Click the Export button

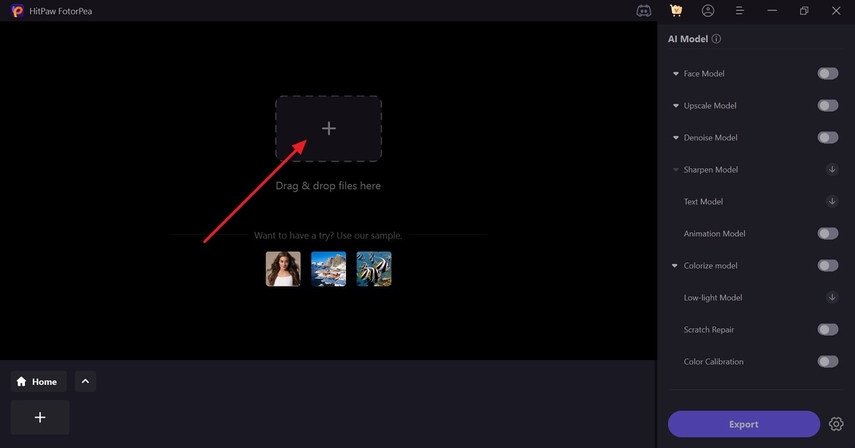[x=744, y=424]
